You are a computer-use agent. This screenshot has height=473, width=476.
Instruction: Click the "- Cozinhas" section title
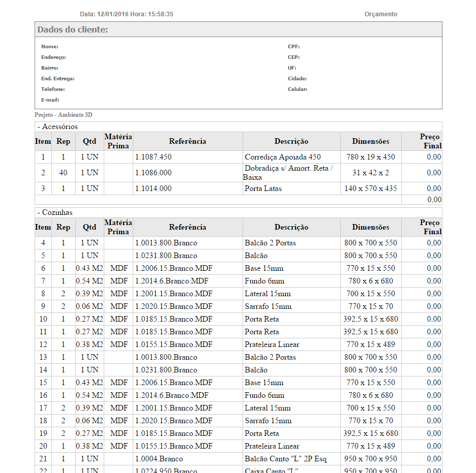click(55, 212)
